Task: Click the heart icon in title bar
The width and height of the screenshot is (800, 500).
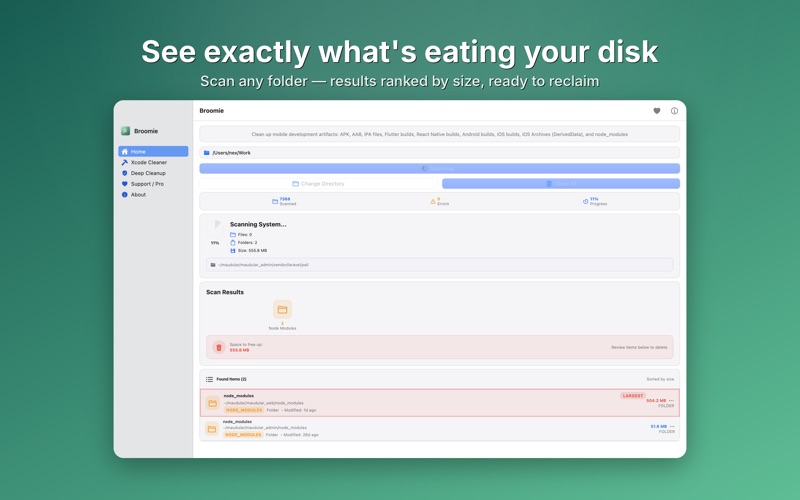Action: coord(657,111)
